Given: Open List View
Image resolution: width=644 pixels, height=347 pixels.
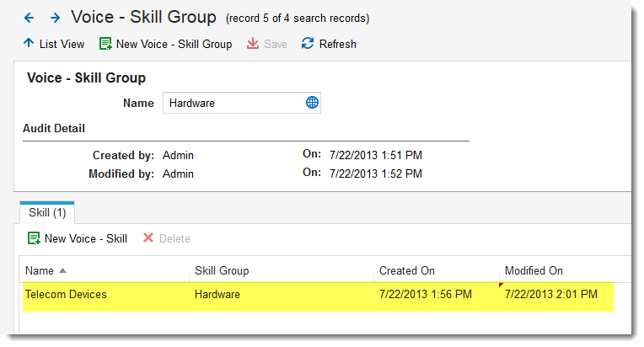Looking at the screenshot, I should [x=62, y=44].
